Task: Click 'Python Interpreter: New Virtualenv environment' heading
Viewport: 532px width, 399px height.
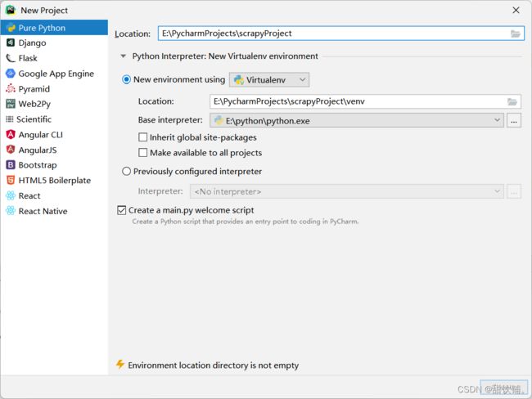Action: (225, 56)
